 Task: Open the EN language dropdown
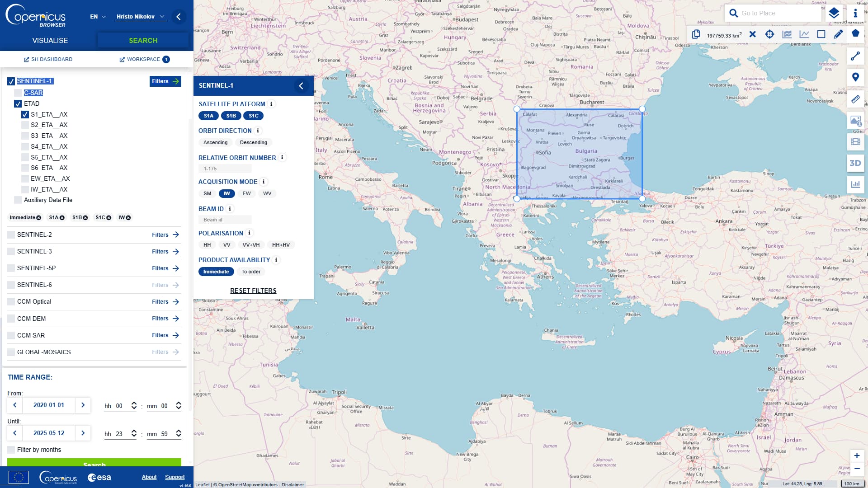pos(98,17)
